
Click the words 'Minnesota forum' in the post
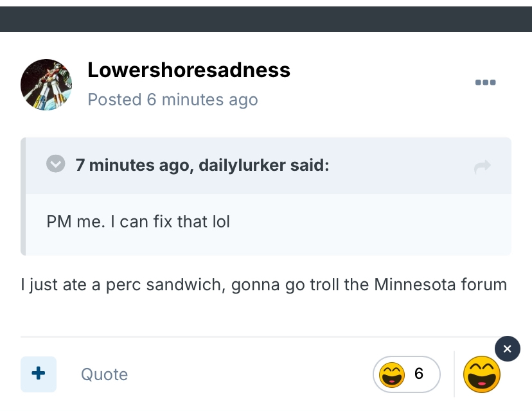440,284
